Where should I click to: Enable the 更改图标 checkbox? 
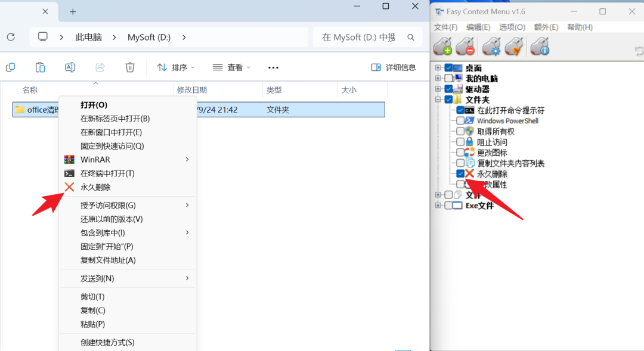[460, 153]
